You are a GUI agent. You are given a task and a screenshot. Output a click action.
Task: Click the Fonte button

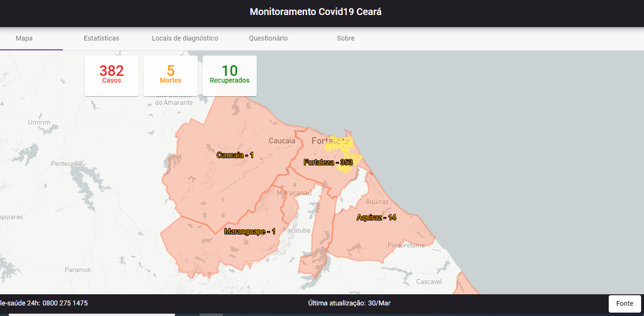click(x=624, y=303)
